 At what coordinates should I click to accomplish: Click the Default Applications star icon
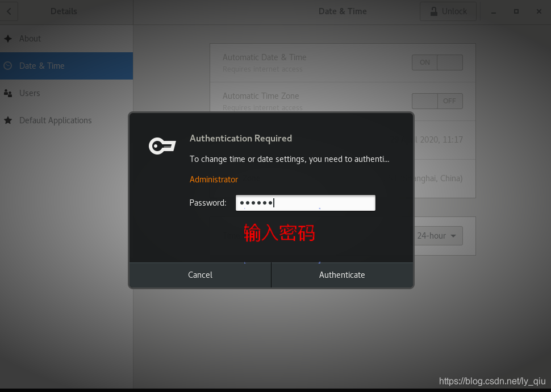click(x=8, y=120)
